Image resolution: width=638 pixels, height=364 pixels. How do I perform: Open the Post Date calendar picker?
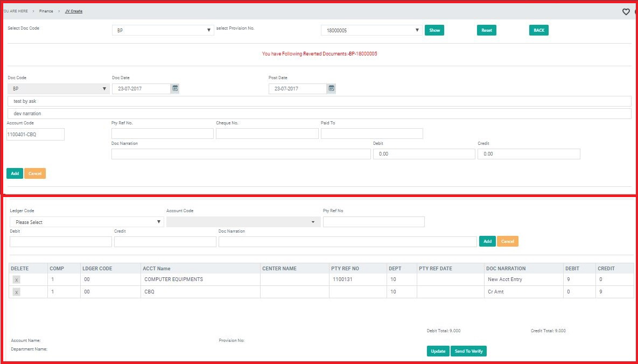tap(332, 88)
